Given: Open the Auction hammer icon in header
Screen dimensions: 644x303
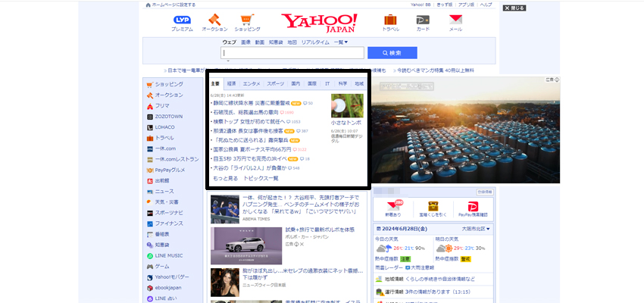Looking at the screenshot, I should click(214, 19).
